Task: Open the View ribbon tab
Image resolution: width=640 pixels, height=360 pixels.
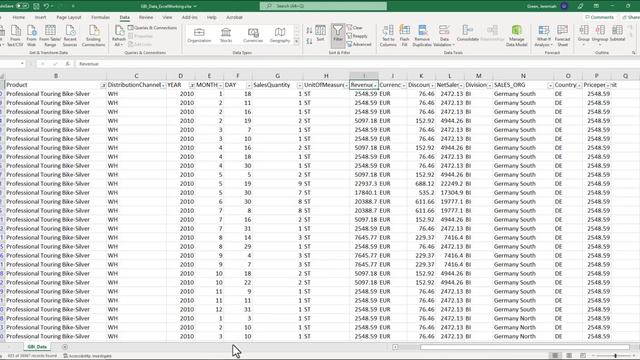Action: (167, 18)
